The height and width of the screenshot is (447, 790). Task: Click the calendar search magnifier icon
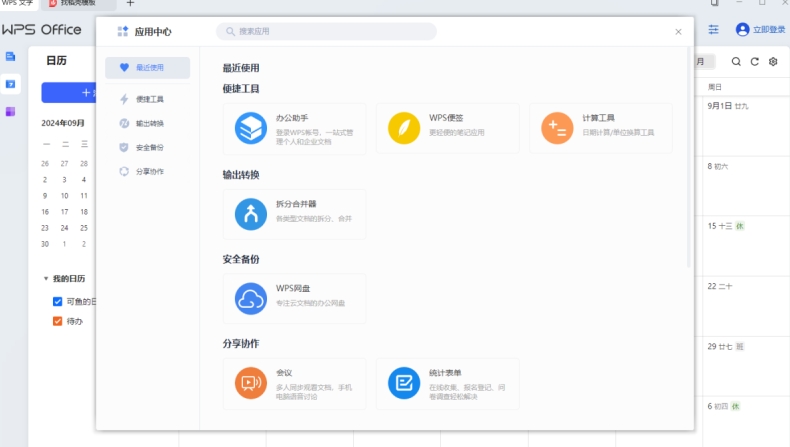[x=736, y=61]
